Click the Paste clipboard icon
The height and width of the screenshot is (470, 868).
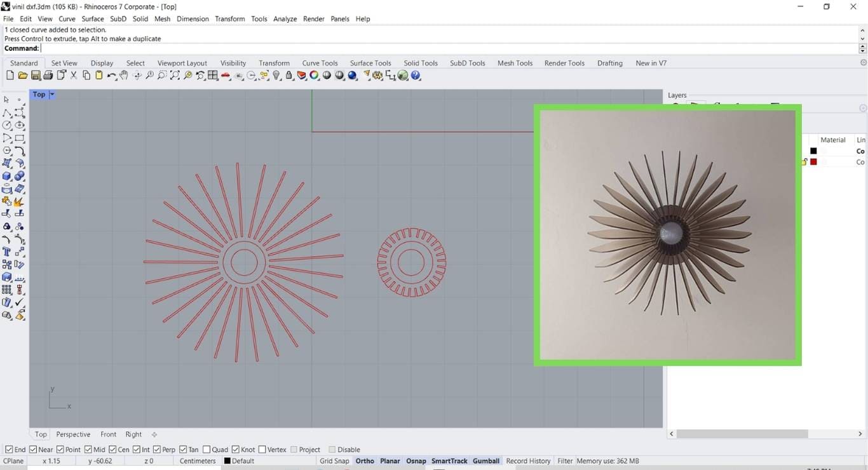(98, 76)
